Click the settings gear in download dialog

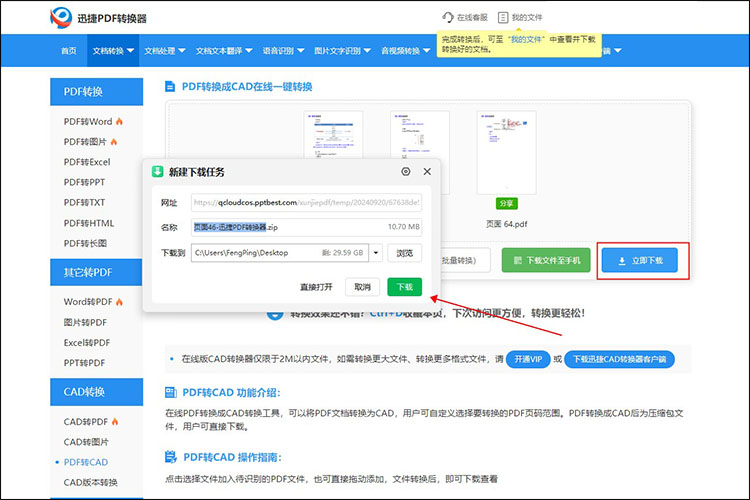[x=406, y=171]
